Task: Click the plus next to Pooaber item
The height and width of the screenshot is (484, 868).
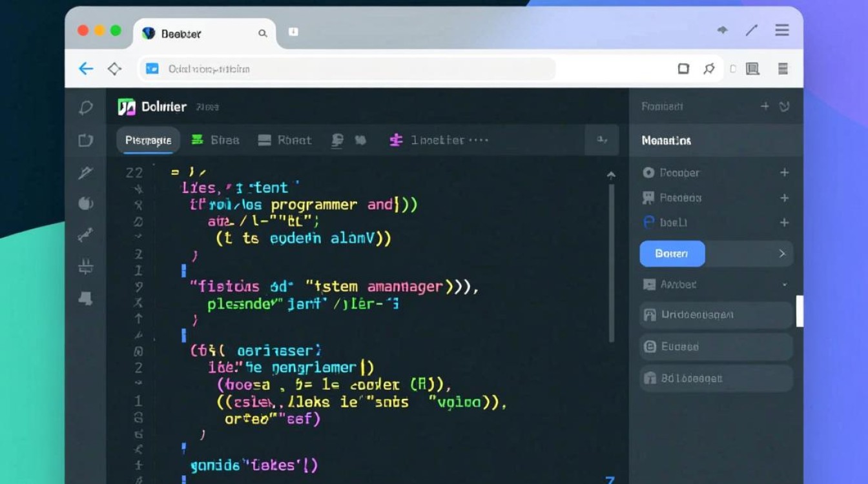Action: 784,172
